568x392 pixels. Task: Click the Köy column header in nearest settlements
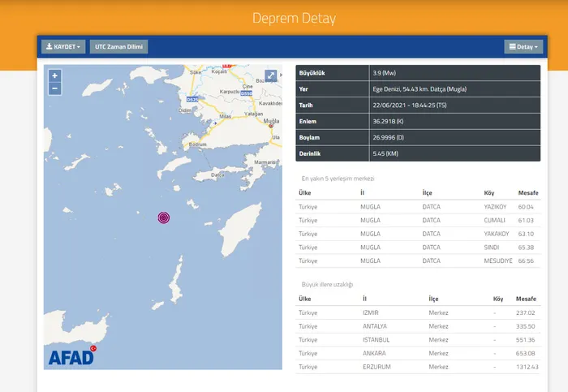(x=489, y=192)
